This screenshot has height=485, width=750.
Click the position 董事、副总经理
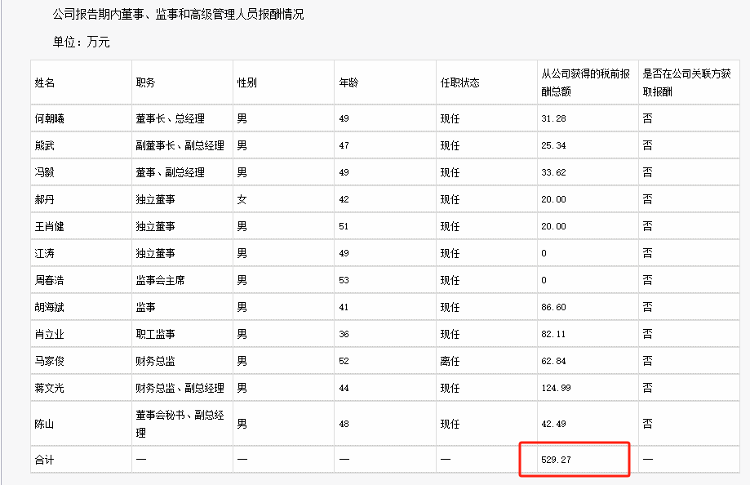click(170, 172)
